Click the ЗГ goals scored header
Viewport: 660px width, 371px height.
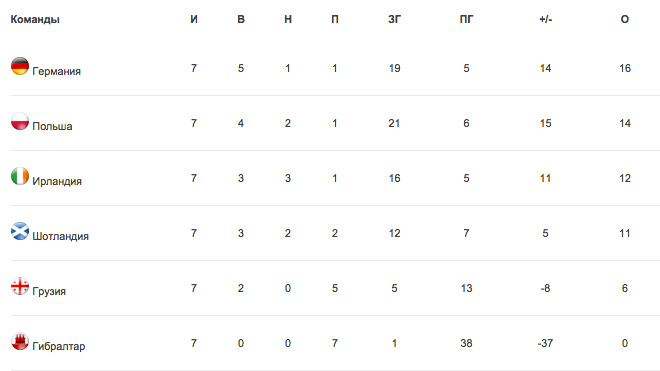(394, 19)
